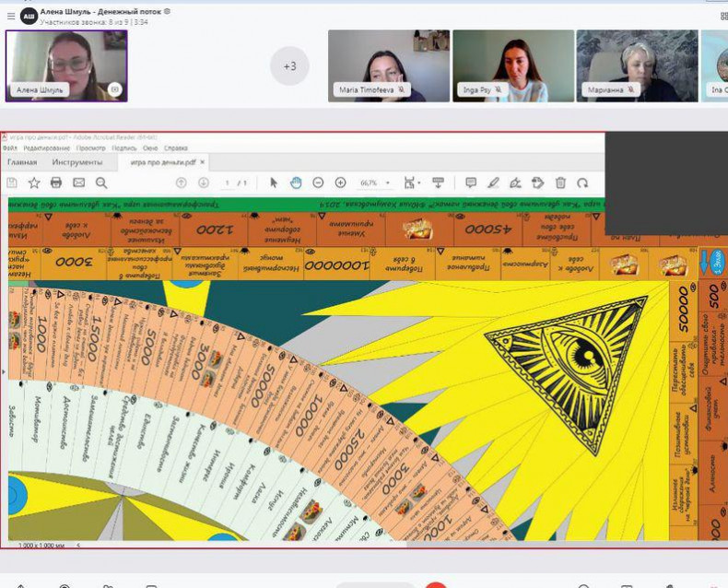Click the print icon in Acrobat toolbar
728x588 pixels.
(56, 182)
